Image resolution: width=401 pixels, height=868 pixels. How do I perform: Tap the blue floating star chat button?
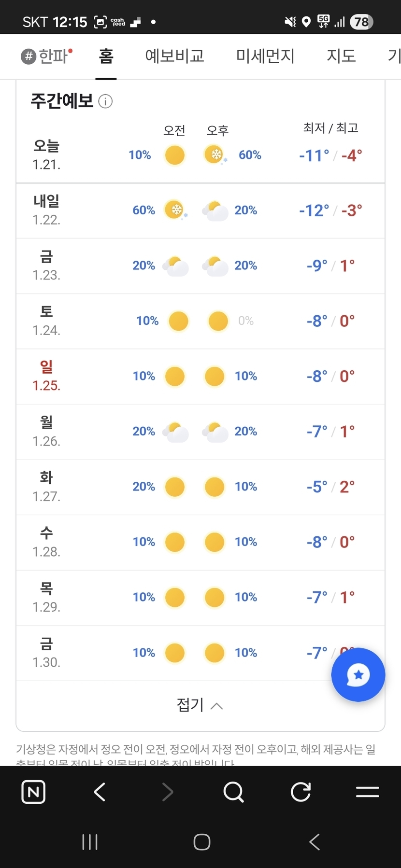coord(358,674)
